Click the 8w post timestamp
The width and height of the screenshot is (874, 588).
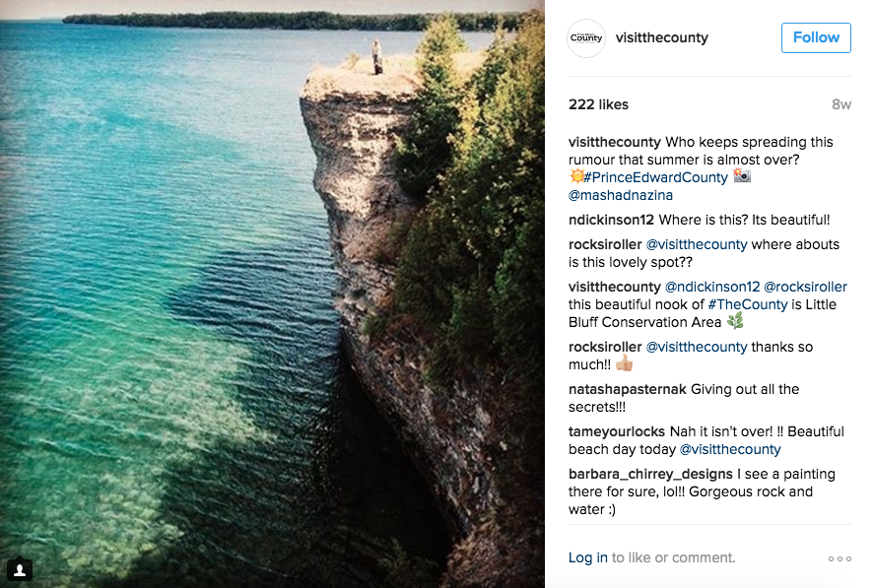point(840,104)
